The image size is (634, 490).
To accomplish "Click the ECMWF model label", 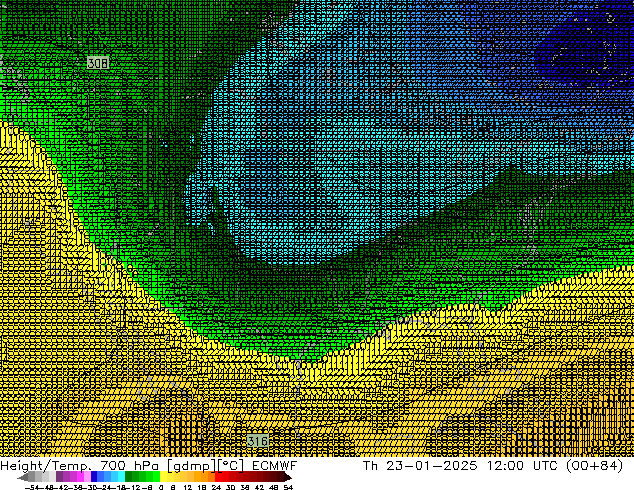I will click(x=274, y=466).
